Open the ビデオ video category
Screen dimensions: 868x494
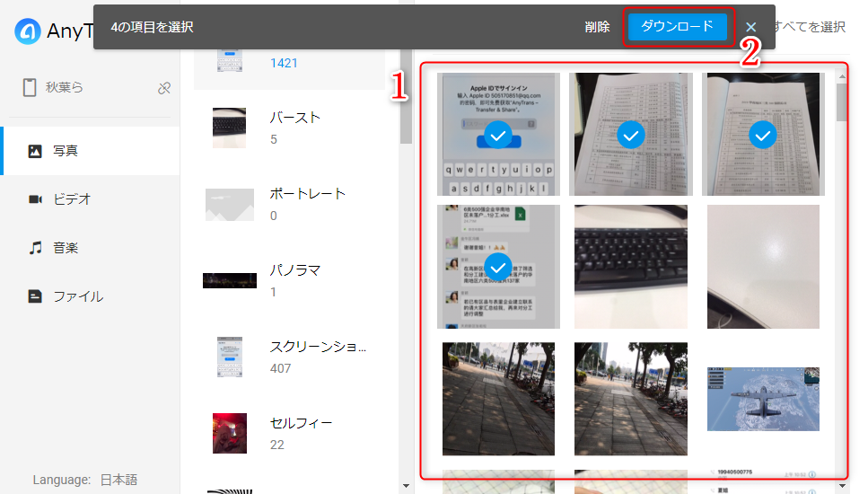pos(91,199)
